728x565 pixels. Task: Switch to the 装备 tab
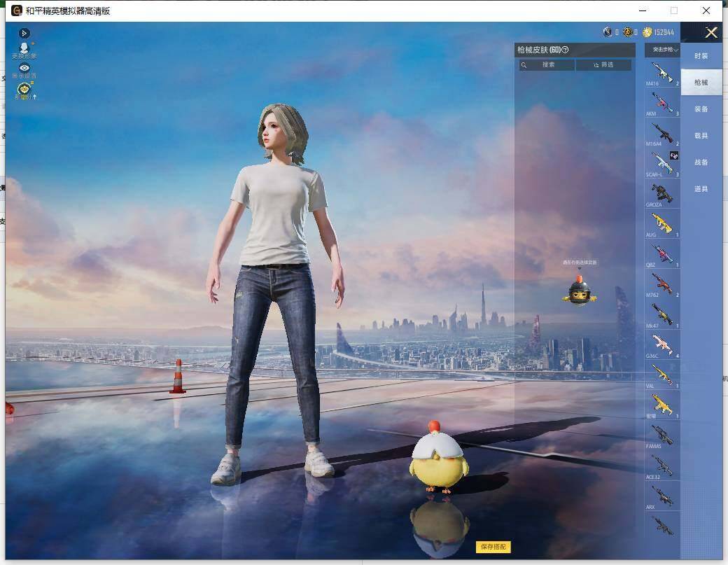tap(701, 109)
